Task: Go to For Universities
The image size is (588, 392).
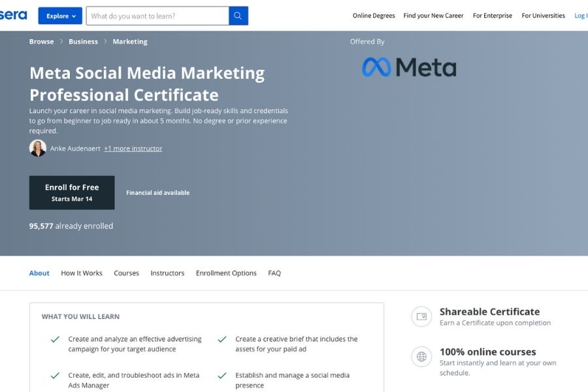Action: 543,16
